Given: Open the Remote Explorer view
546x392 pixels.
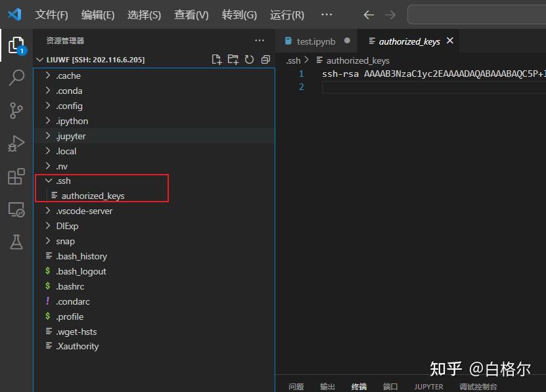Looking at the screenshot, I should tap(16, 209).
